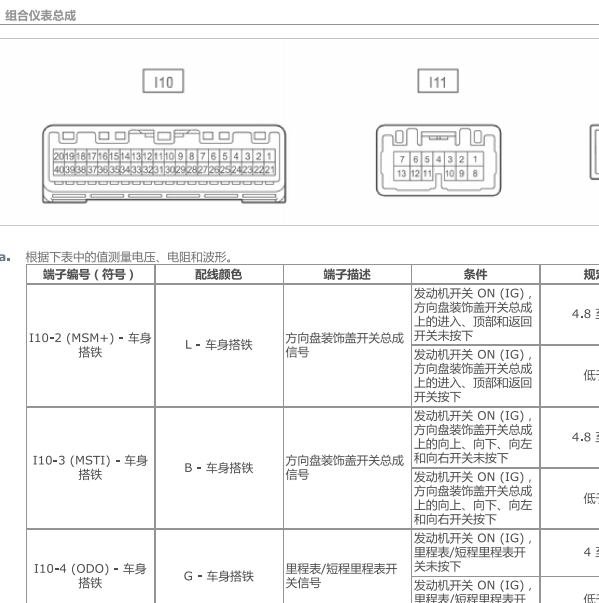The height and width of the screenshot is (603, 599).
Task: Click pin 13 in the I11 connector
Action: pos(402,173)
